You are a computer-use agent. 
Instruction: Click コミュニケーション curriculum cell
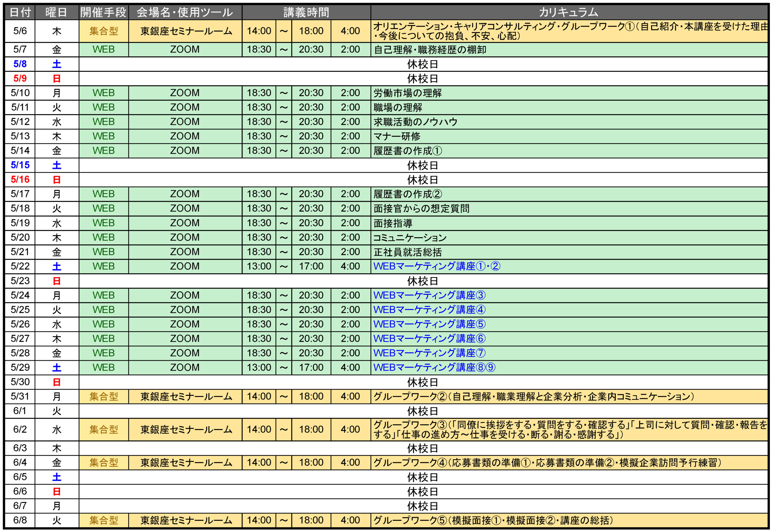[569, 237]
